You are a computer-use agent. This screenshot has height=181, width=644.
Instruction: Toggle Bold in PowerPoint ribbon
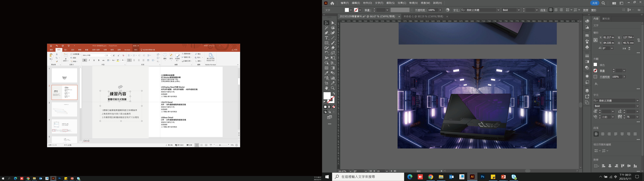(85, 60)
